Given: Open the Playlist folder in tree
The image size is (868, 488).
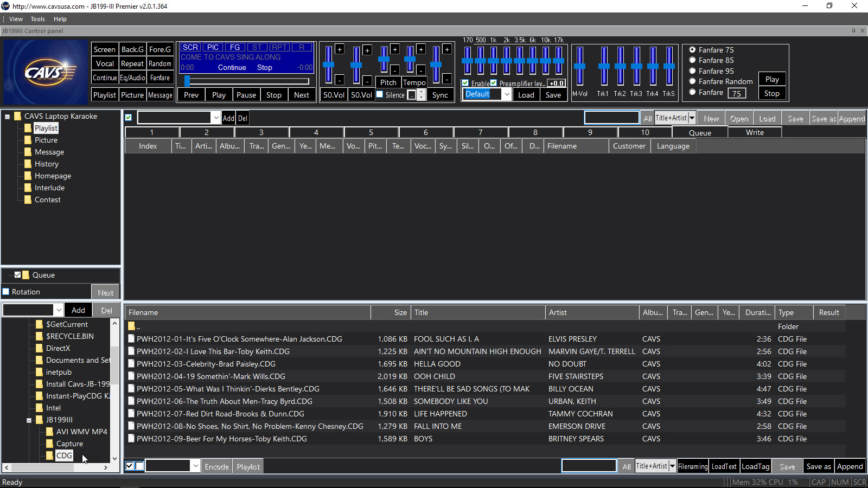Looking at the screenshot, I should point(46,128).
